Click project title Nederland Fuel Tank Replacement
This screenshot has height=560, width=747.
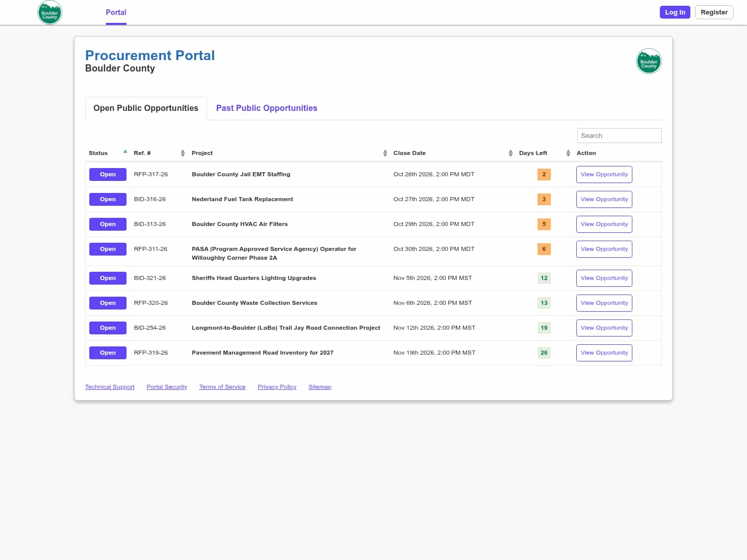242,199
